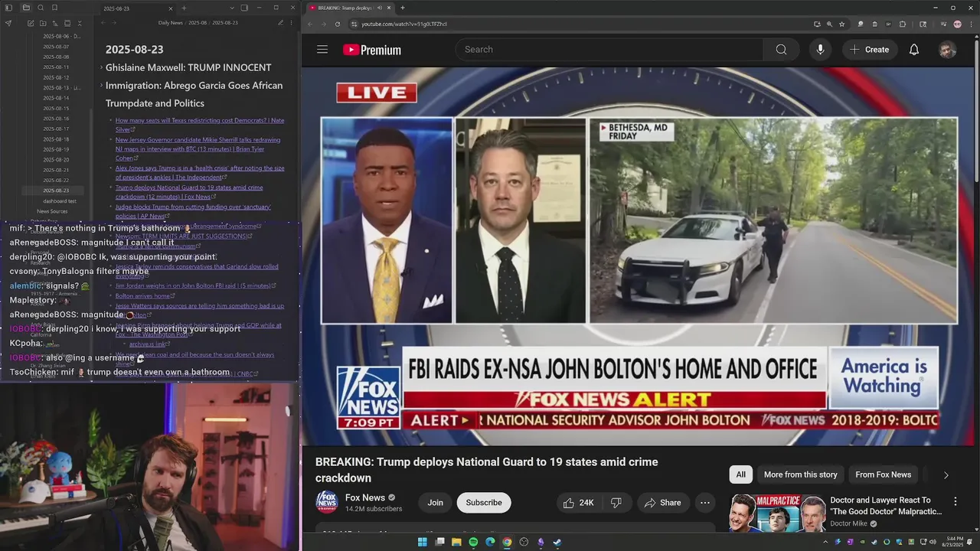Viewport: 980px width, 551px height.
Task: Open dashboard test note in tree
Action: pos(60,201)
